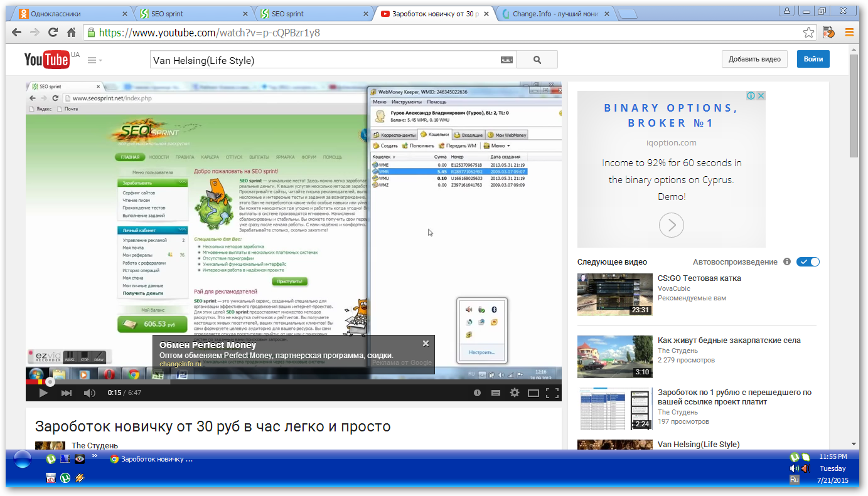Click the 0:15 / 6:47 time display

point(124,393)
